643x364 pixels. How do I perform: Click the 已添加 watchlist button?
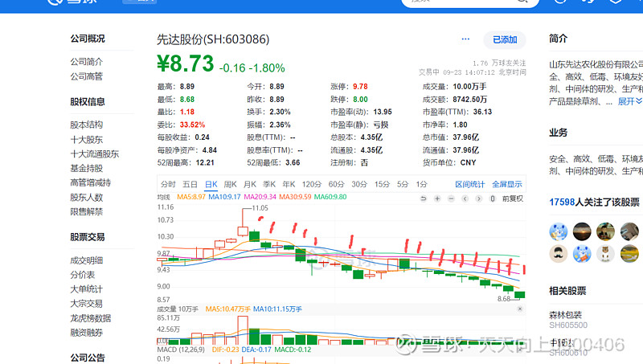tap(505, 39)
